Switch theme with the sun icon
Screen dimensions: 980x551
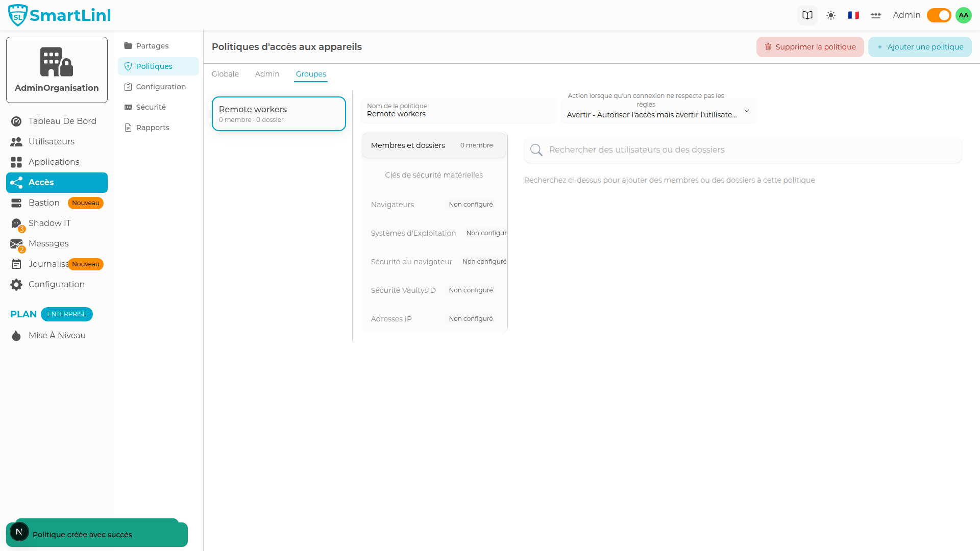(831, 15)
